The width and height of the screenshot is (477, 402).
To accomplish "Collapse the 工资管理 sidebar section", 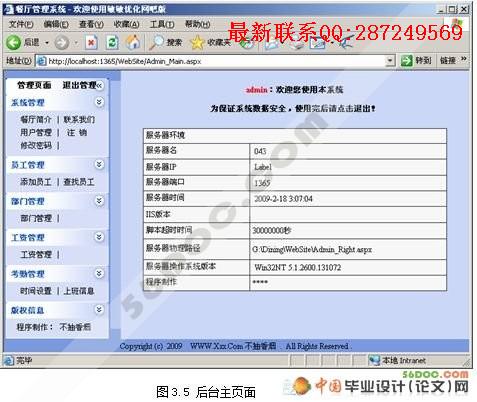I will (99, 237).
